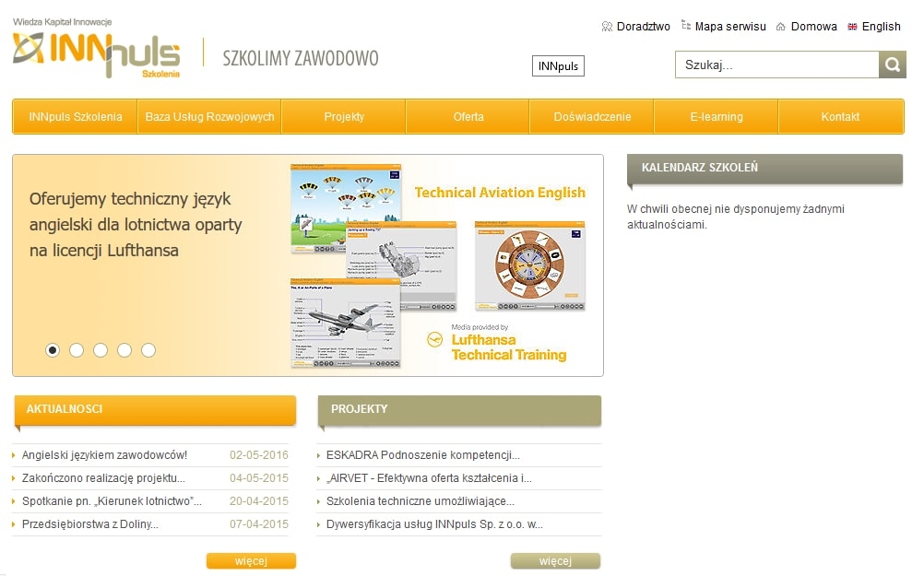This screenshot has height=576, width=924.
Task: Click więcej button under Projekty
Action: tap(556, 560)
